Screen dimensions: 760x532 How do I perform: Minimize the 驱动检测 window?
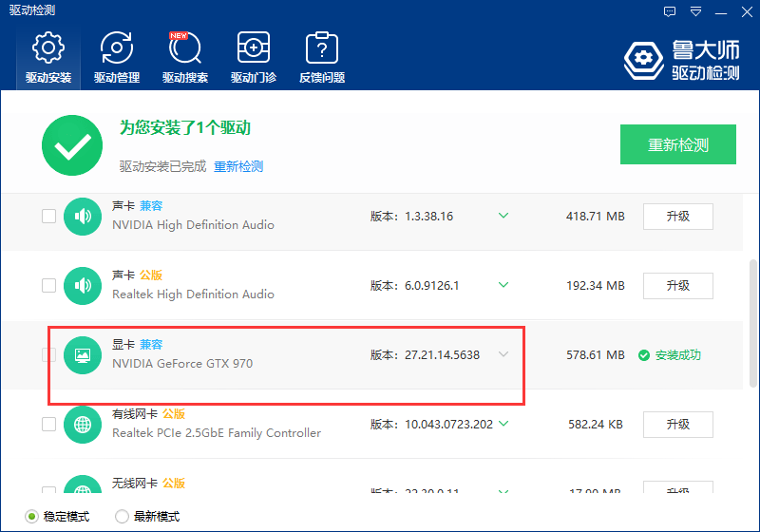tap(721, 12)
